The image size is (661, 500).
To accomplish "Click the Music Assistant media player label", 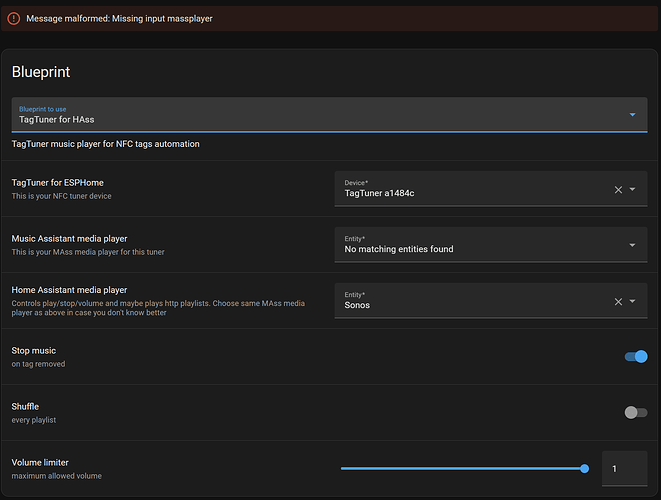I will (69, 239).
